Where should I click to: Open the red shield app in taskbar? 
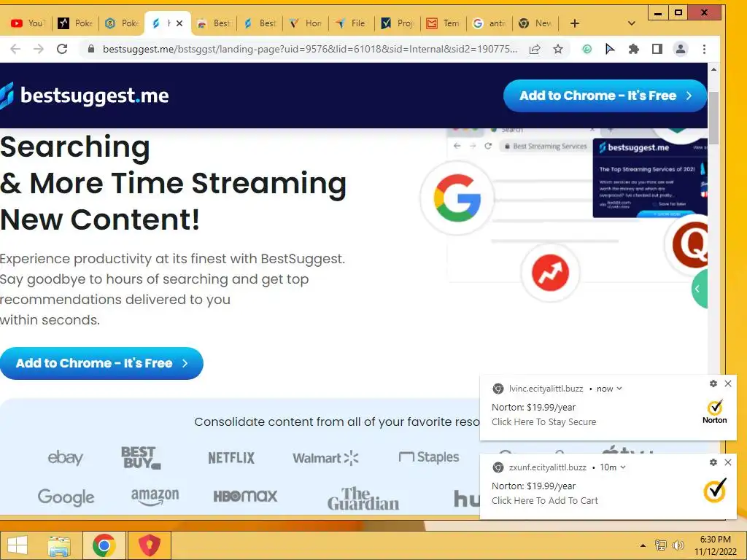[x=149, y=545]
